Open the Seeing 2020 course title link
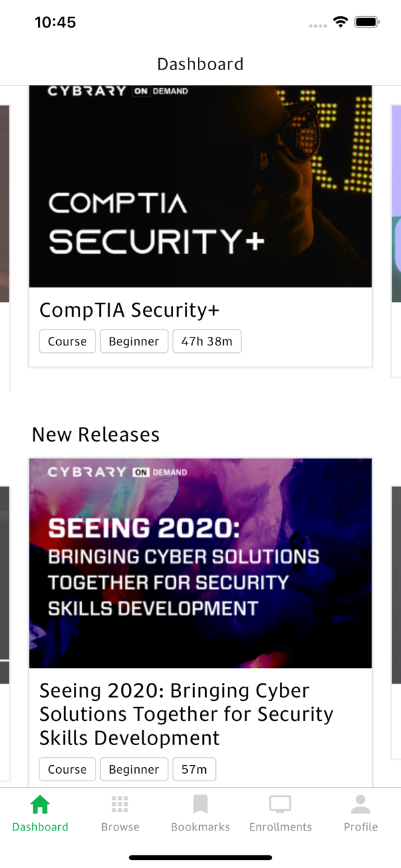Screen dimensions: 401x868 coord(186,714)
